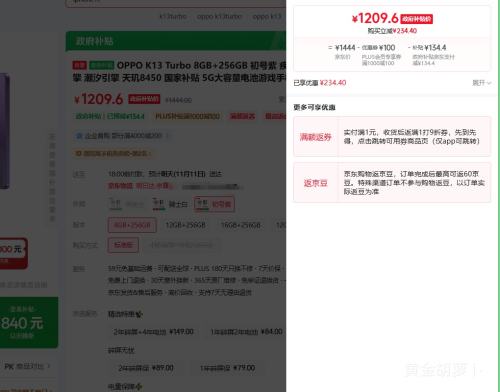
Task: Open the 企业专享 offer row
Action: (123, 136)
